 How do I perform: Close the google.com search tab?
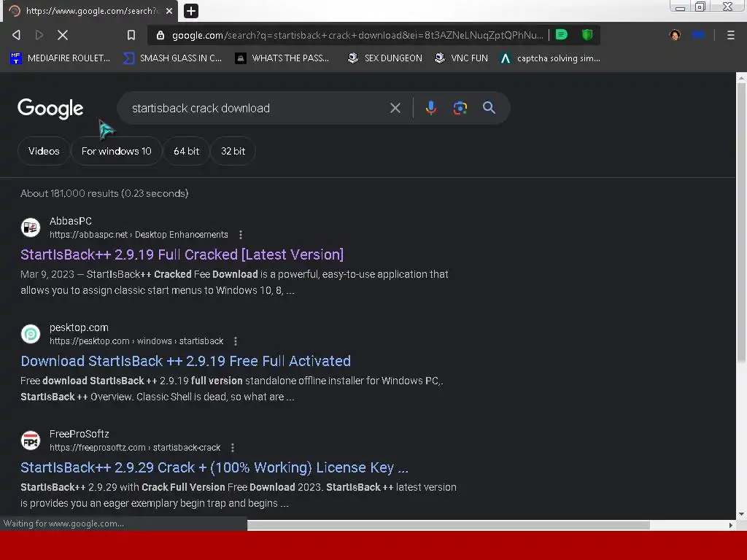coord(169,10)
